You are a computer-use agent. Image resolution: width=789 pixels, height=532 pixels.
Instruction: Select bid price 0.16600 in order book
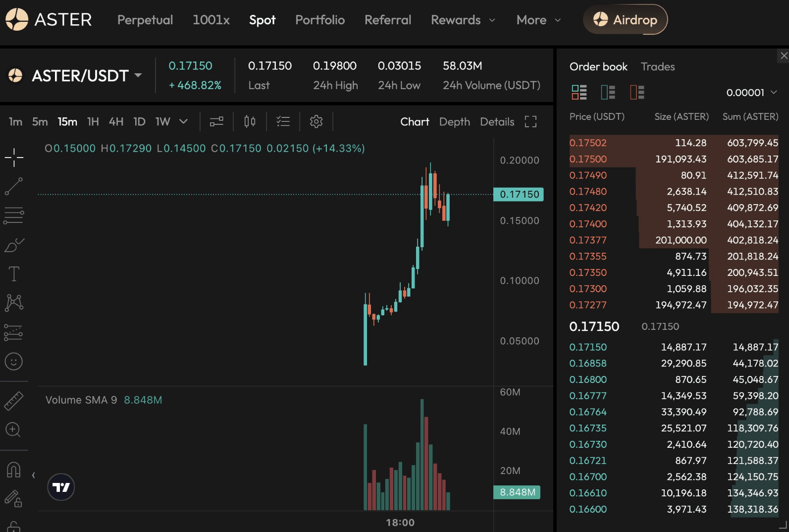(588, 509)
